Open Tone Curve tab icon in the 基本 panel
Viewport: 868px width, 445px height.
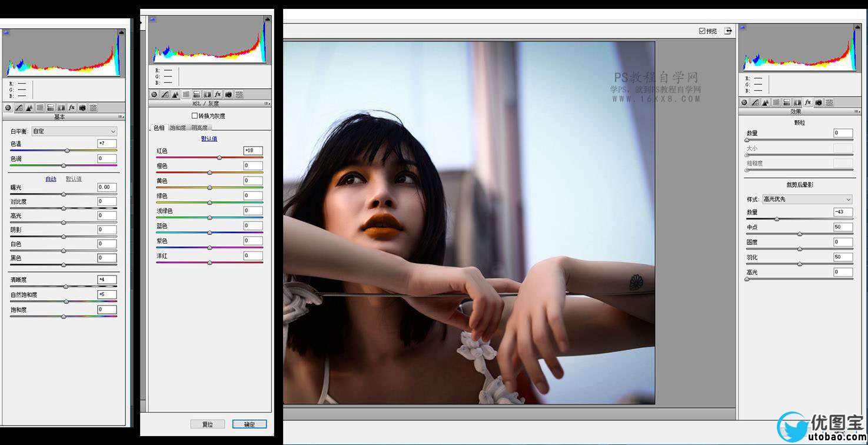coord(19,108)
